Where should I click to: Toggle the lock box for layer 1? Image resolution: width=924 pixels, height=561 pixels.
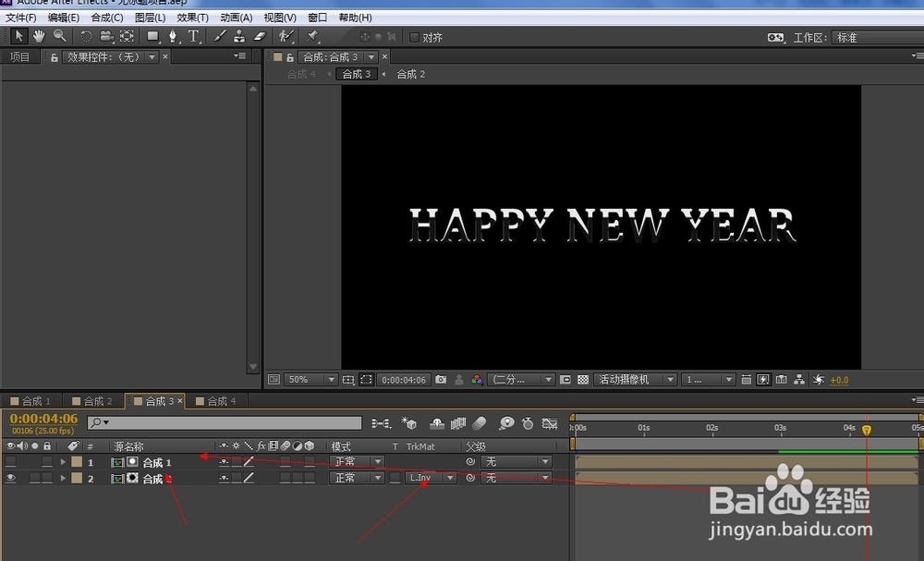(x=47, y=462)
